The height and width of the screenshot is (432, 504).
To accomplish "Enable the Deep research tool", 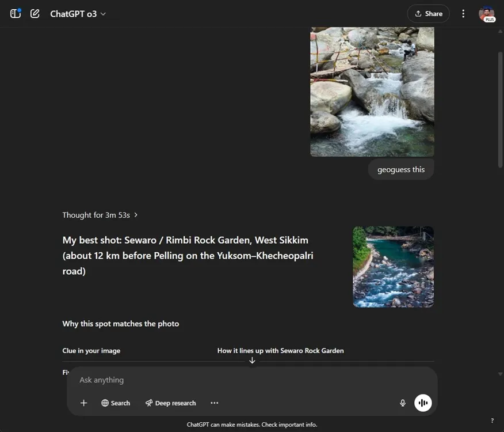I will (x=170, y=403).
